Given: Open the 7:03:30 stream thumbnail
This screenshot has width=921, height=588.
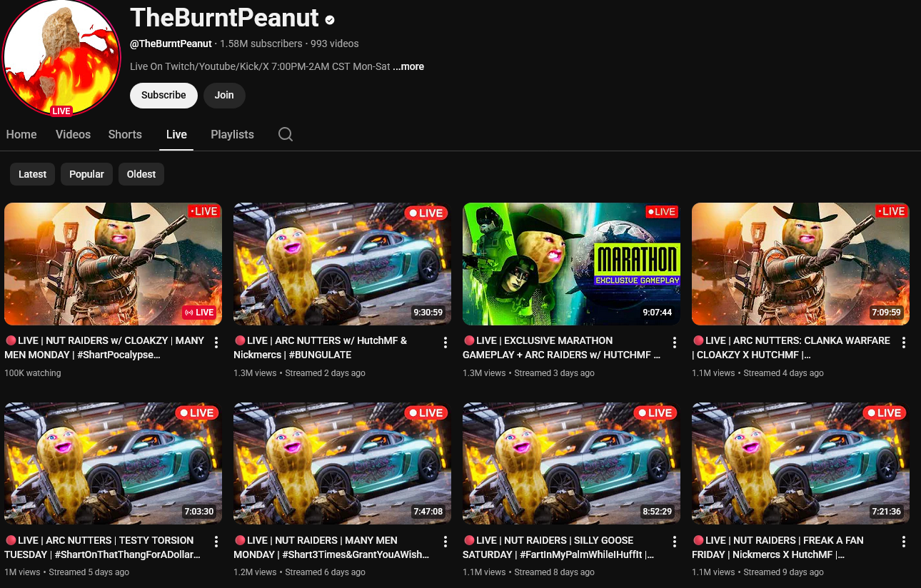Looking at the screenshot, I should [x=113, y=464].
